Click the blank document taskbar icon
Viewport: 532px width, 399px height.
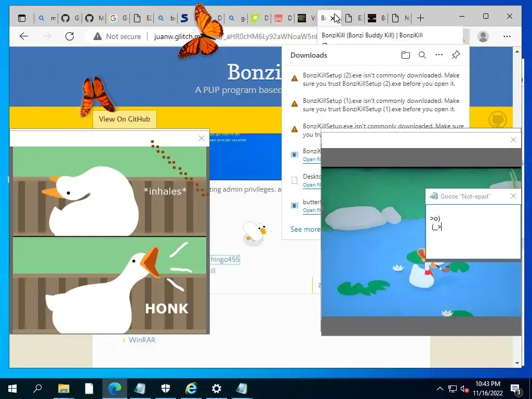pos(89,389)
